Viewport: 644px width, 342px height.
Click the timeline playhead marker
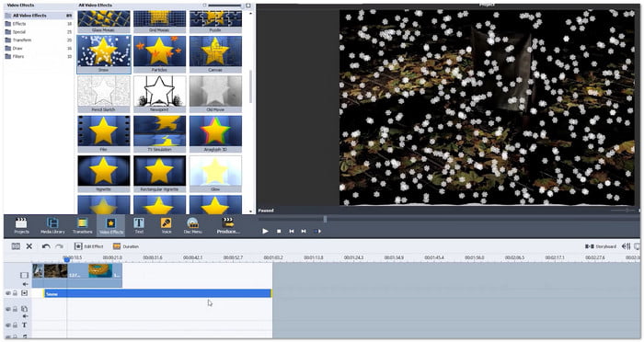[67, 259]
